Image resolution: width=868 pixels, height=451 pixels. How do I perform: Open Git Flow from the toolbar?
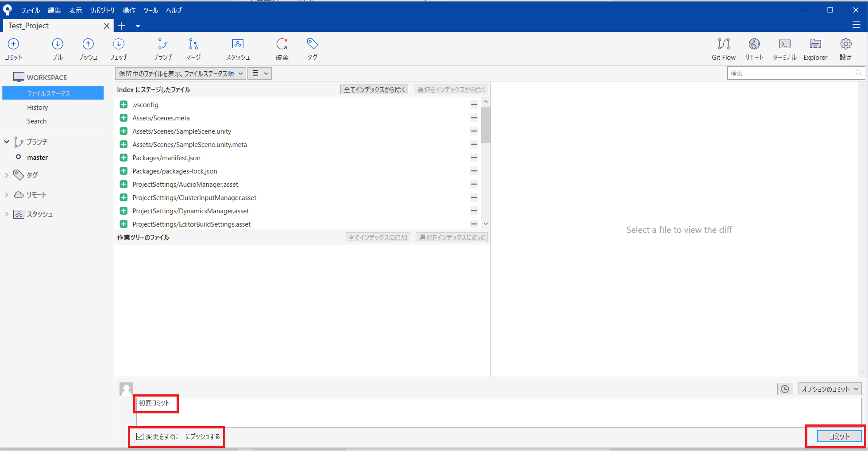724,49
